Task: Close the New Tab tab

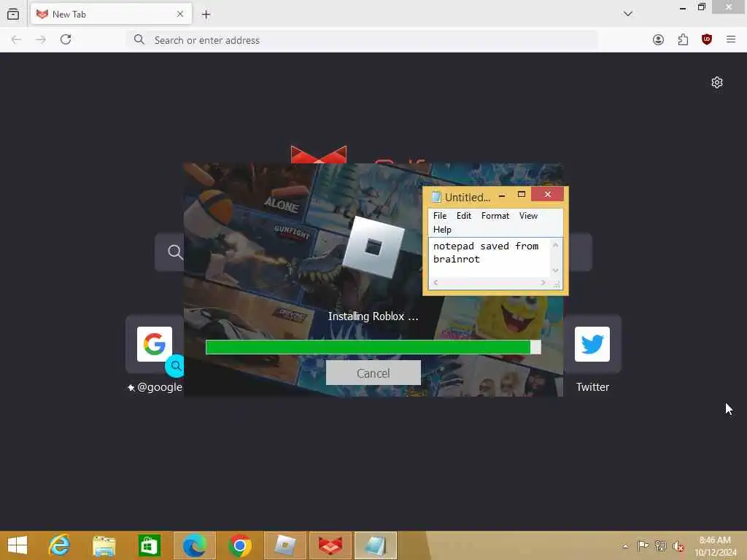Action: click(180, 15)
